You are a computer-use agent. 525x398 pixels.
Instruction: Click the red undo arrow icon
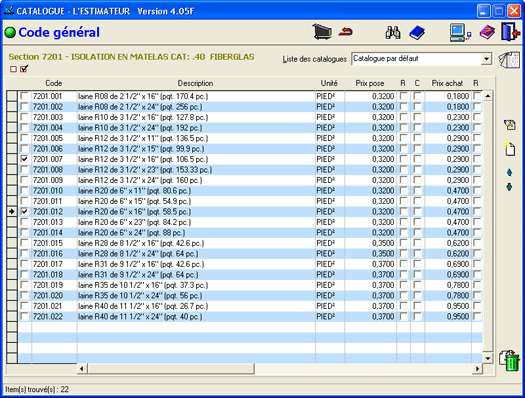(345, 32)
